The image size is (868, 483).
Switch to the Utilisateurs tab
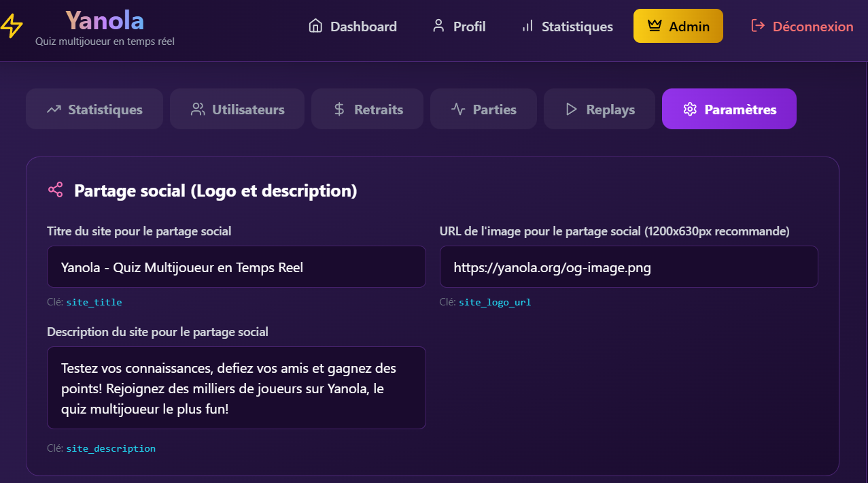(x=237, y=110)
